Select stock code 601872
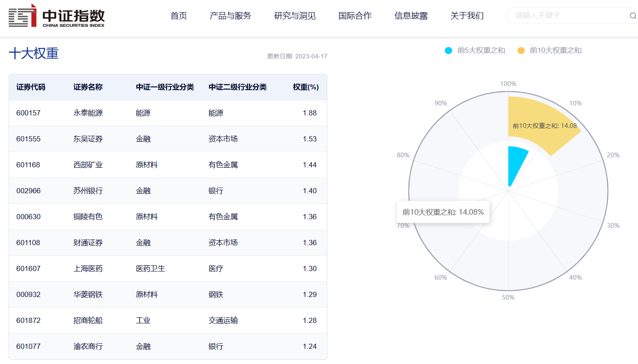Image resolution: width=638 pixels, height=364 pixels. tap(29, 321)
